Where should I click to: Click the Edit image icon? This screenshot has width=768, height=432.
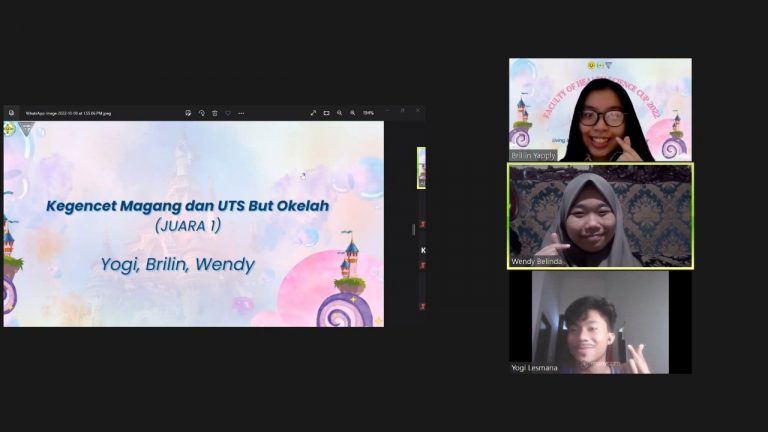pyautogui.click(x=188, y=113)
